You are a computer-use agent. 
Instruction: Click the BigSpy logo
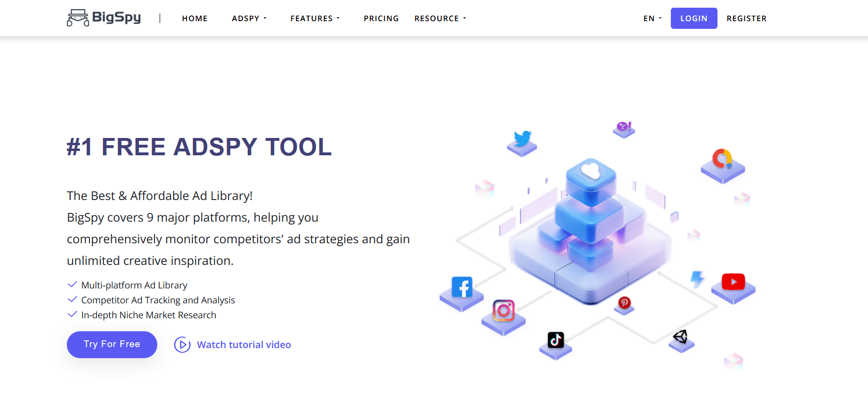104,18
